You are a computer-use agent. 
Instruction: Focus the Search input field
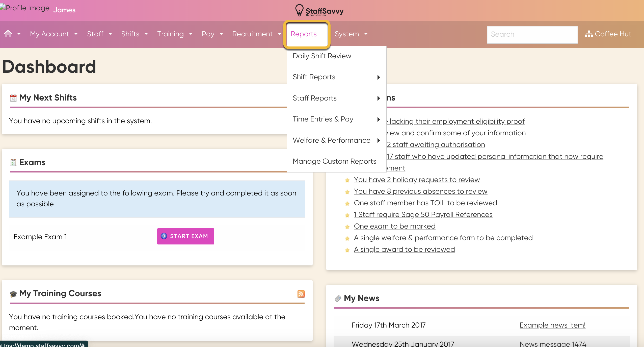(532, 35)
